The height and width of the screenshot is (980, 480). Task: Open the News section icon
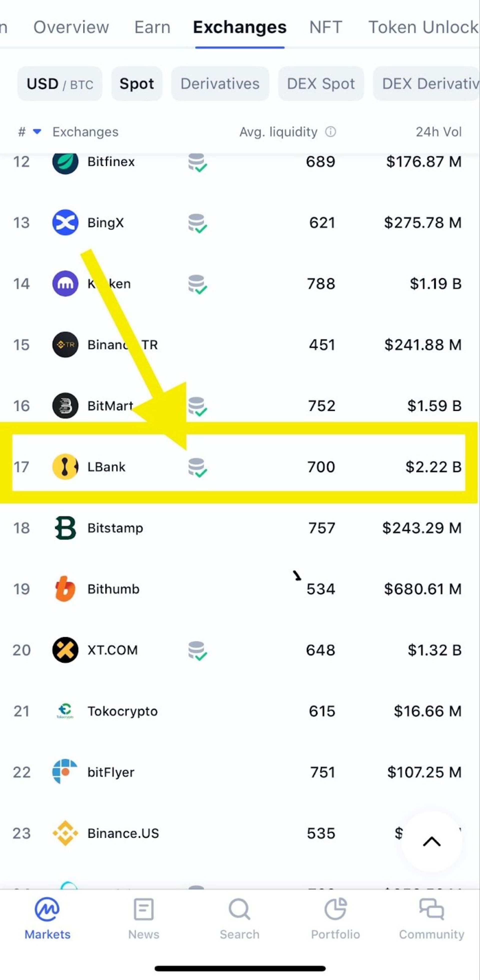pos(144,910)
